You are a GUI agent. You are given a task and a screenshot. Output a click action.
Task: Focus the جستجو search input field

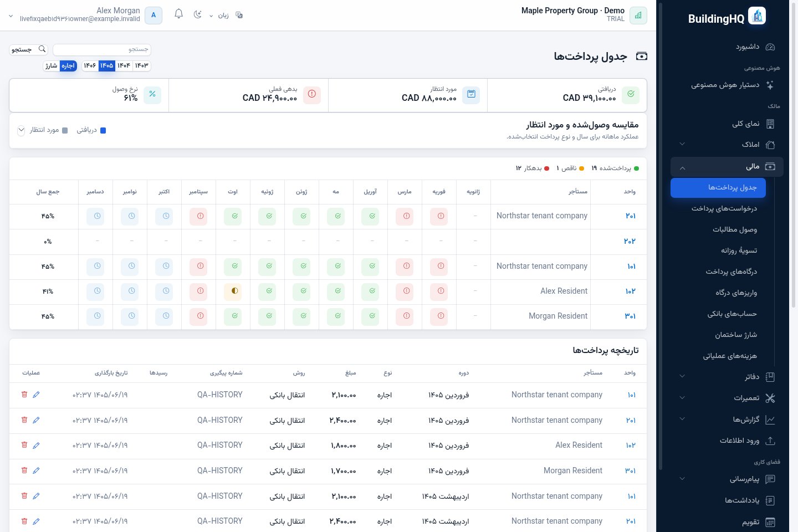tap(101, 49)
